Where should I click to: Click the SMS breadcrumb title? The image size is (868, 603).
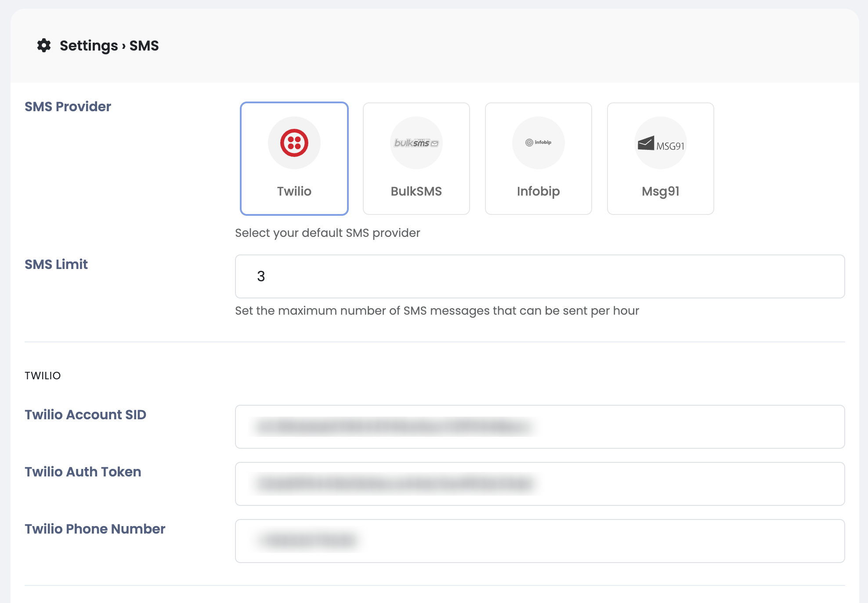144,46
